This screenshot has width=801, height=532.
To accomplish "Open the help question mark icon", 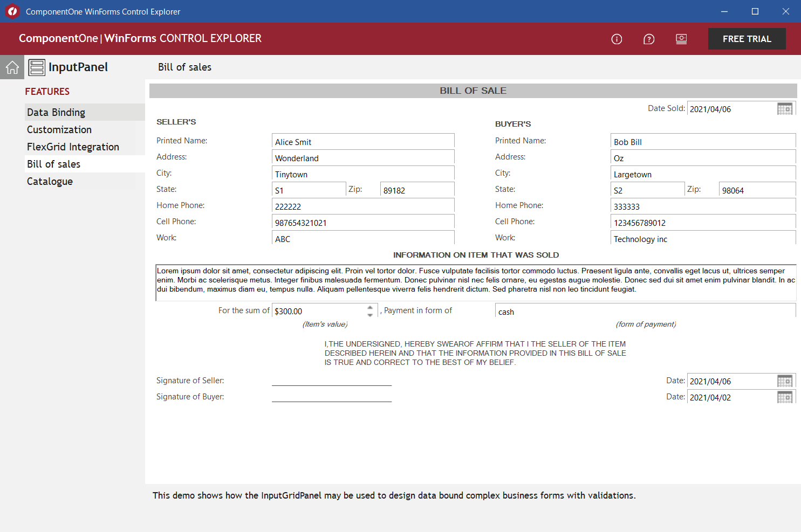I will point(649,39).
